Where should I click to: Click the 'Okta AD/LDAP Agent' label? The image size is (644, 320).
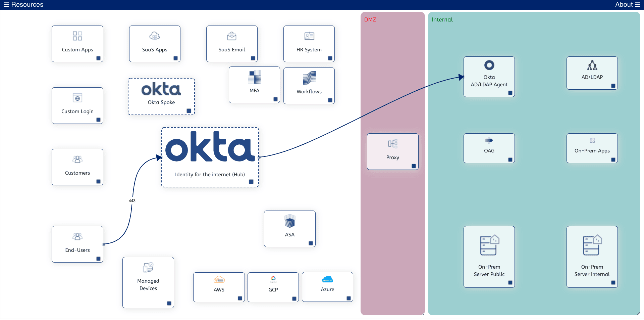point(489,81)
